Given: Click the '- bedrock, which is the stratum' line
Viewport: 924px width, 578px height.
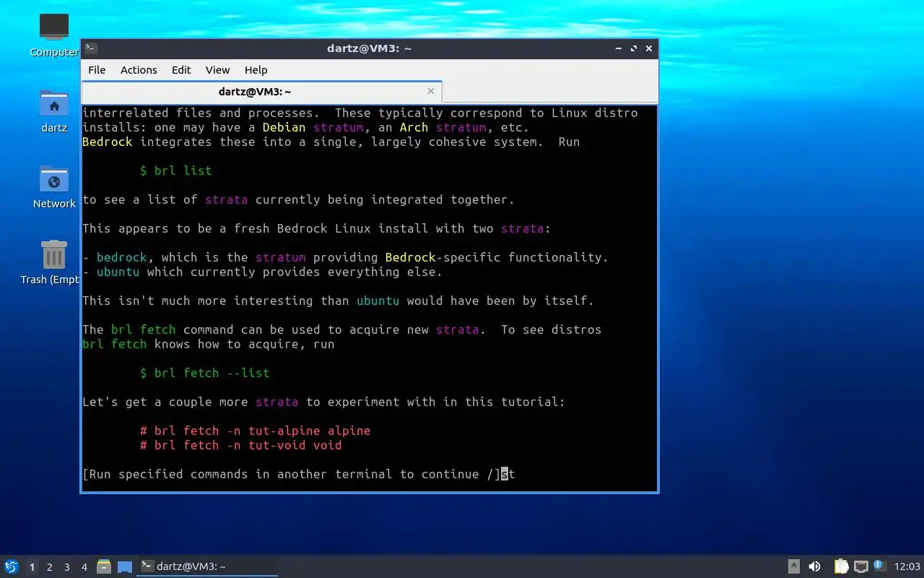Looking at the screenshot, I should click(x=346, y=257).
